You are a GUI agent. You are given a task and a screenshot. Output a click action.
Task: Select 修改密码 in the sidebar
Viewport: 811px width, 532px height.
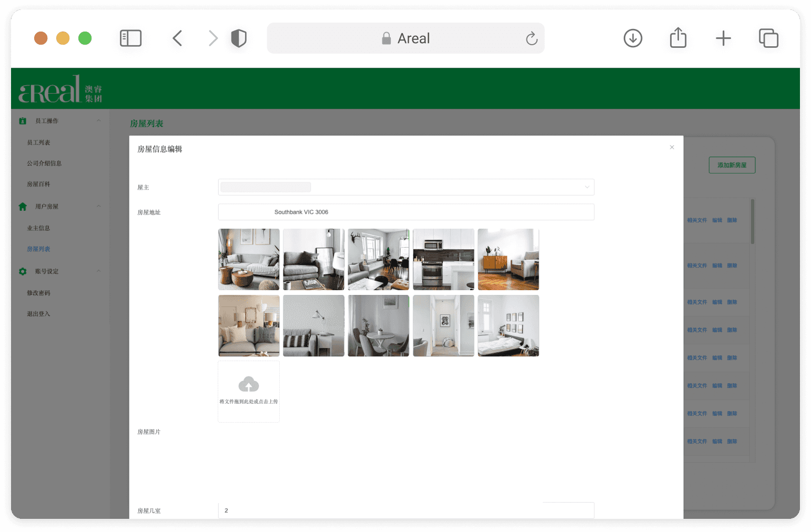pyautogui.click(x=38, y=293)
